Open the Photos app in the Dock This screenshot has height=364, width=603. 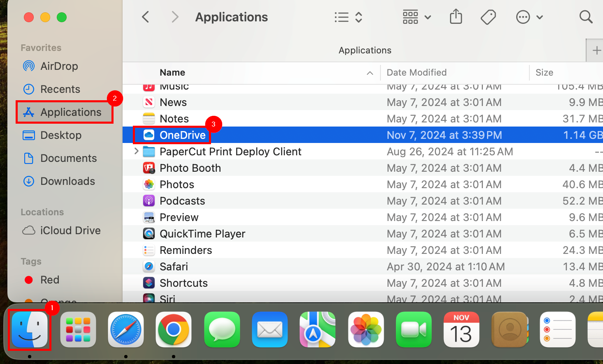coord(366,329)
